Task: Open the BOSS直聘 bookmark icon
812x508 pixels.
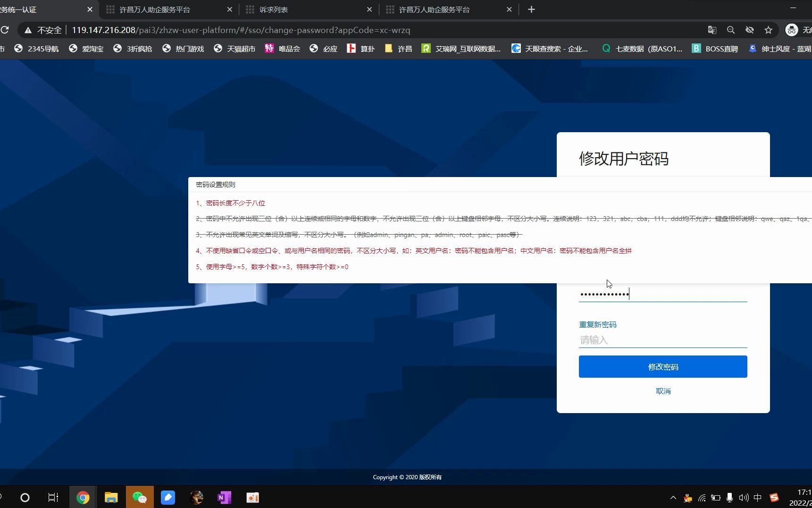Action: pyautogui.click(x=697, y=48)
